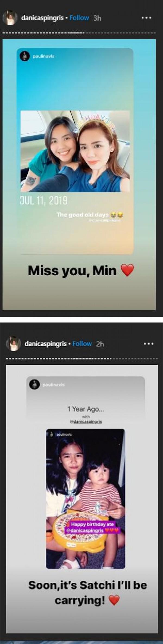Click the bottom story progress bar
The image size is (163, 644).
pyautogui.click(x=82, y=358)
